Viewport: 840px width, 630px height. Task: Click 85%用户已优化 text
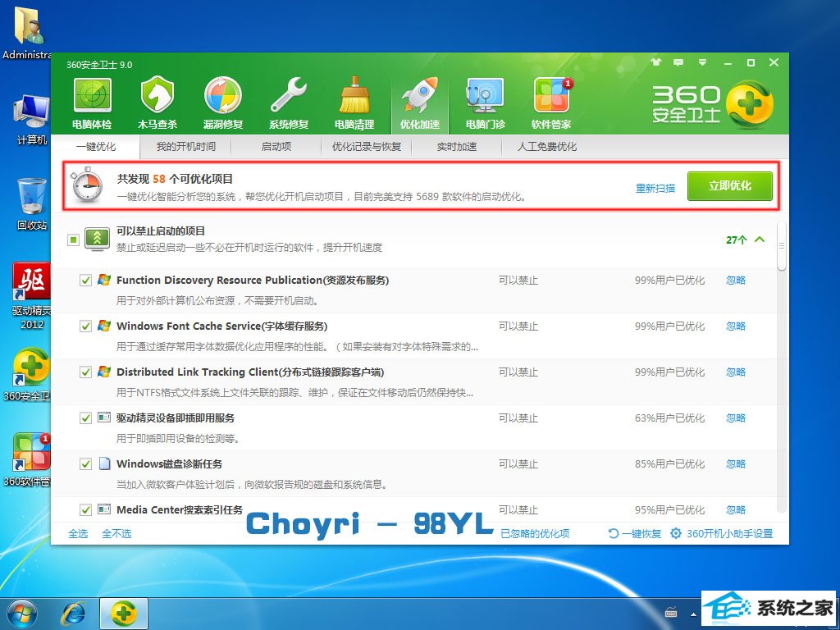tap(669, 464)
